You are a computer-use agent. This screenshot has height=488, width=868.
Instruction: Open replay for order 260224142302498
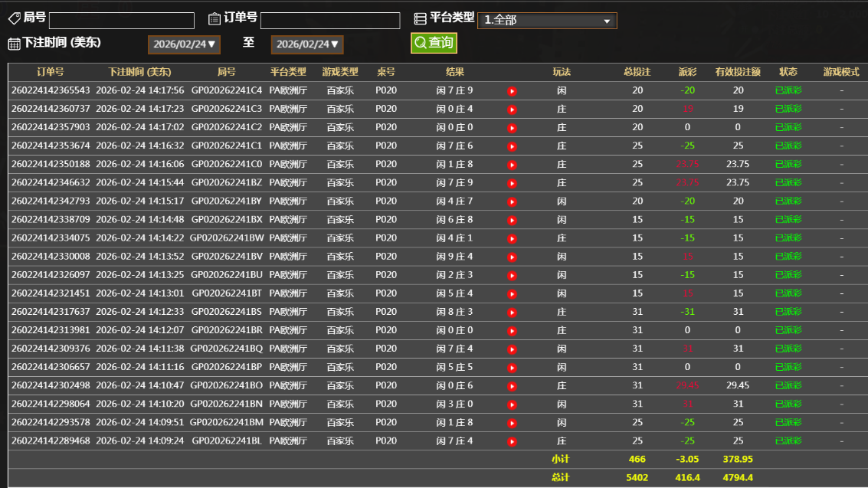click(x=512, y=385)
